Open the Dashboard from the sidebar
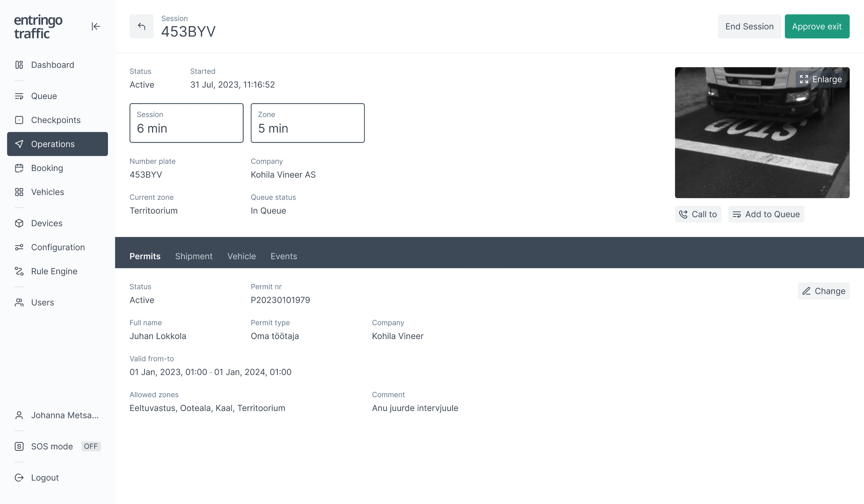The image size is (864, 504). [x=19, y=65]
